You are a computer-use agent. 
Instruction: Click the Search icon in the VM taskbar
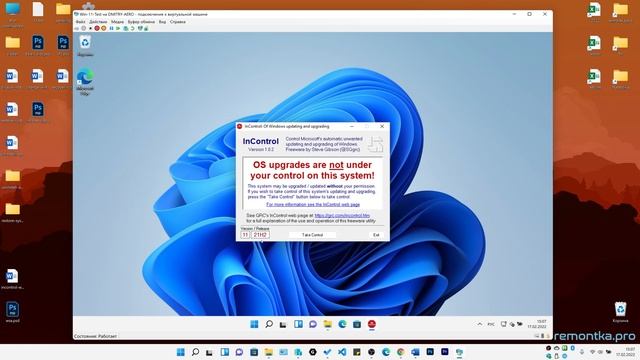269,324
